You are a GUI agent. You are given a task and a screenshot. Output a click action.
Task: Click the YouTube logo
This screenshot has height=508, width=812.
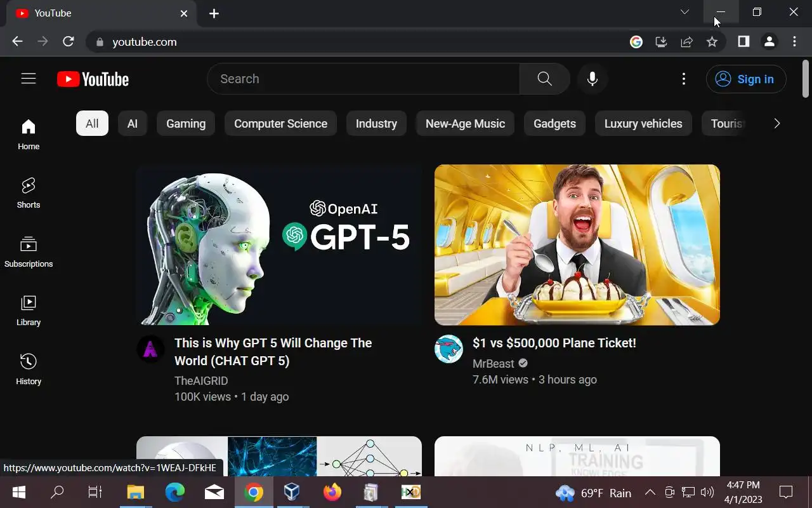(93, 79)
